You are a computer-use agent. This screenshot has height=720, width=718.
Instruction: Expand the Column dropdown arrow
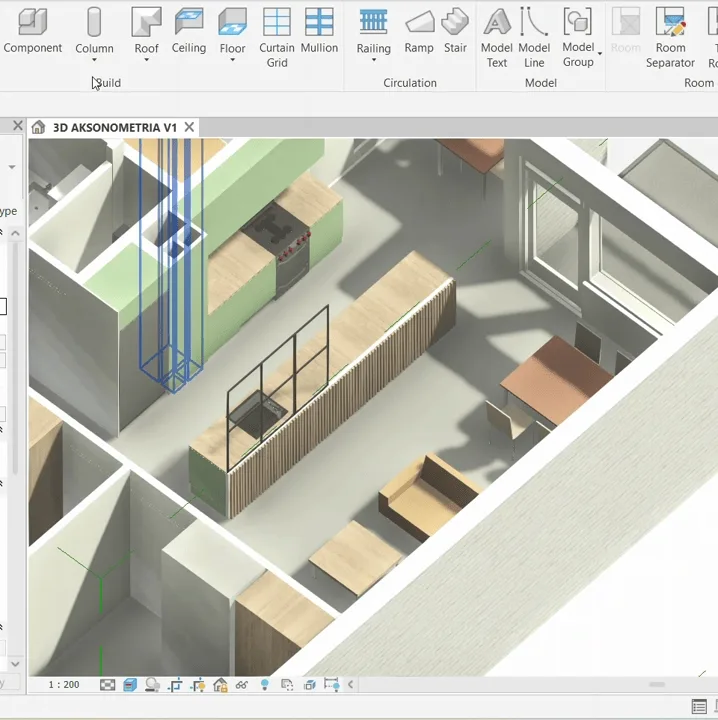point(94,61)
